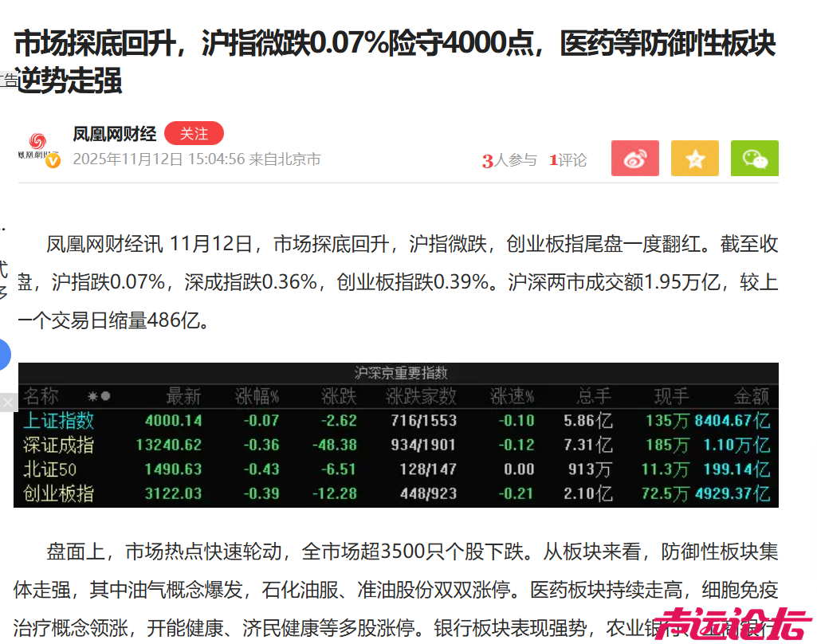Screen dimensions: 817x644
Task: Open the index table screenshot image
Action: coord(397,435)
